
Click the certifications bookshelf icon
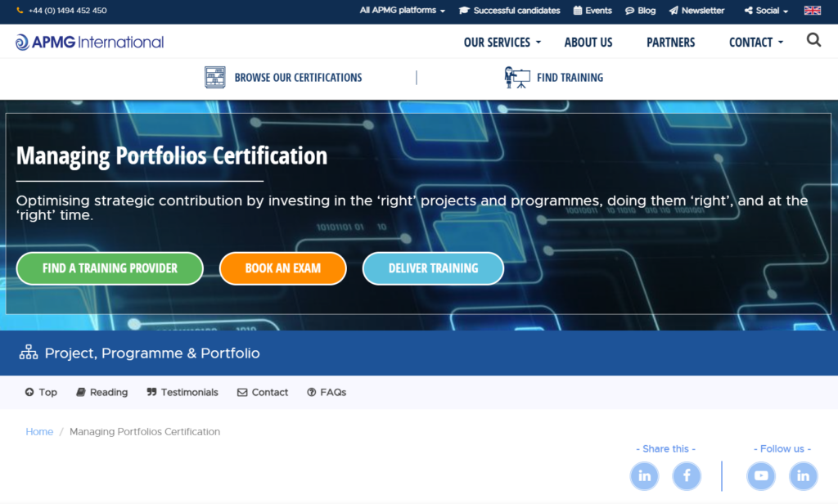(x=215, y=78)
